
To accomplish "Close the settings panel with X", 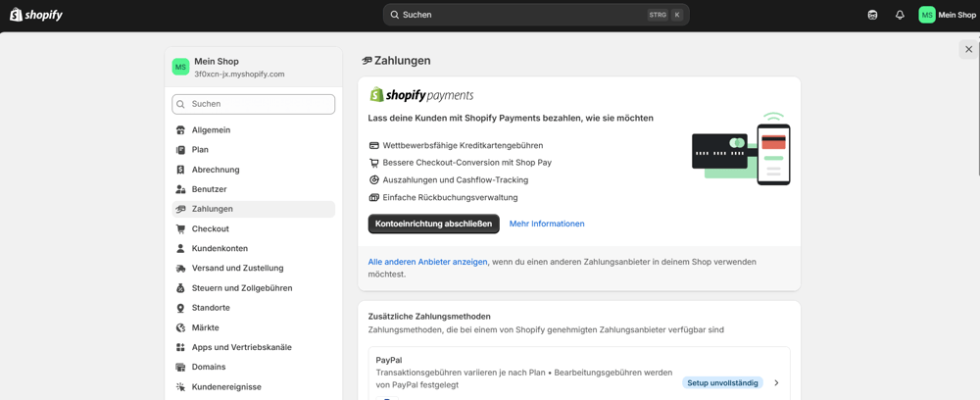I will click(x=968, y=49).
